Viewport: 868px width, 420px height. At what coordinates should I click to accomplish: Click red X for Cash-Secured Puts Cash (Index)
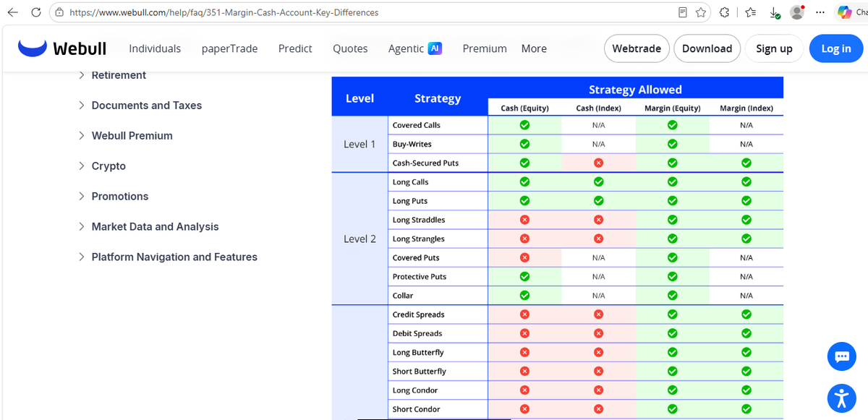(599, 163)
